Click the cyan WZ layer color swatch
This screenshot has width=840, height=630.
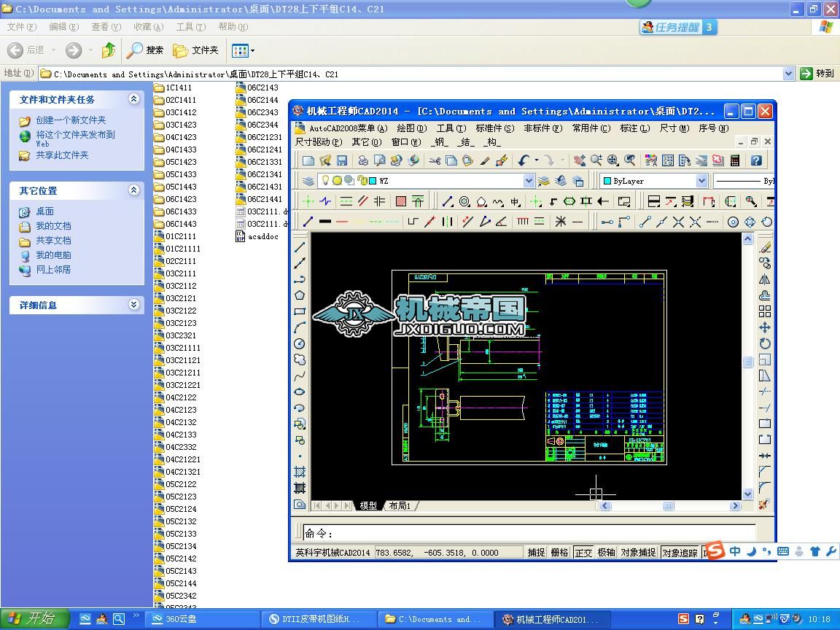373,181
